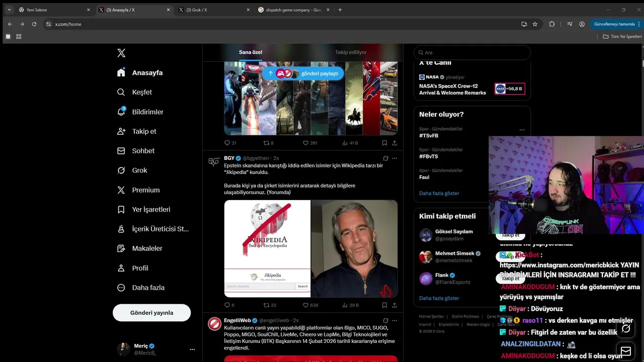644x362 pixels.
Task: Open more options for #TSvFB trend
Action: pos(522,130)
